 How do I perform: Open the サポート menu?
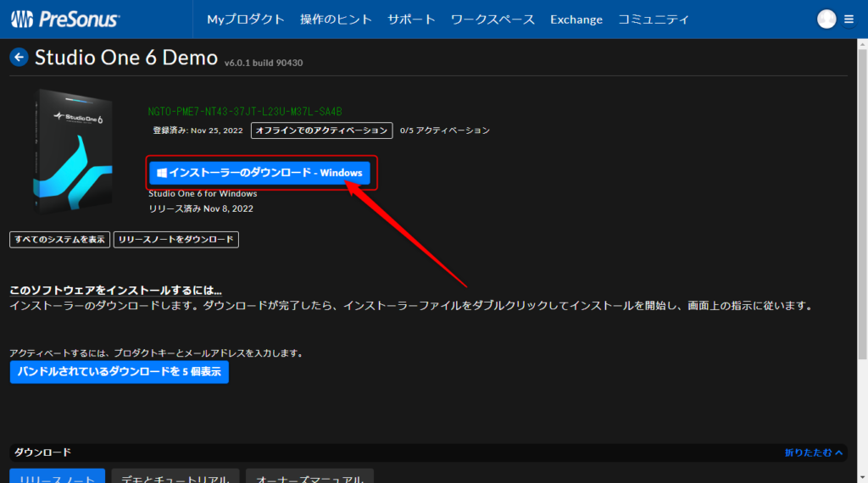point(411,19)
